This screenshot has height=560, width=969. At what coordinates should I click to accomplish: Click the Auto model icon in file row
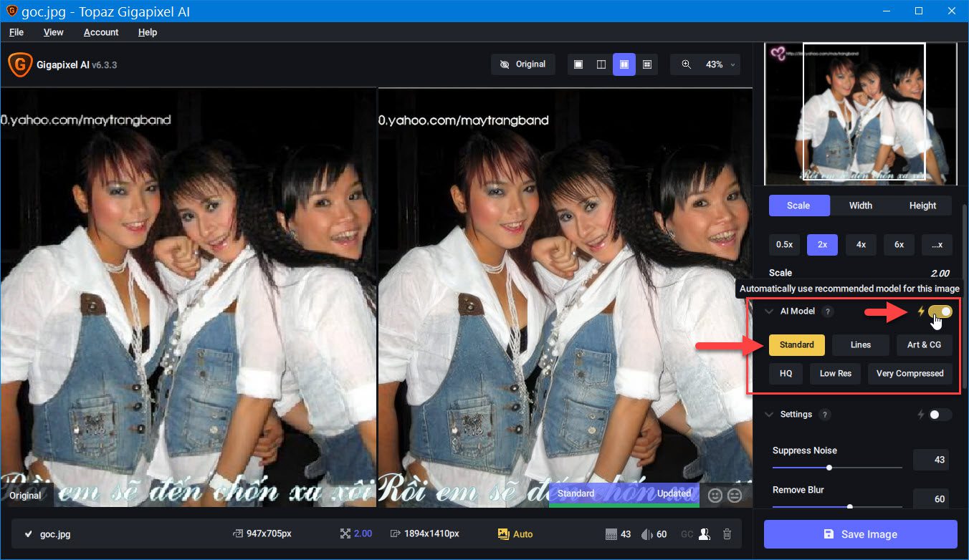point(503,534)
